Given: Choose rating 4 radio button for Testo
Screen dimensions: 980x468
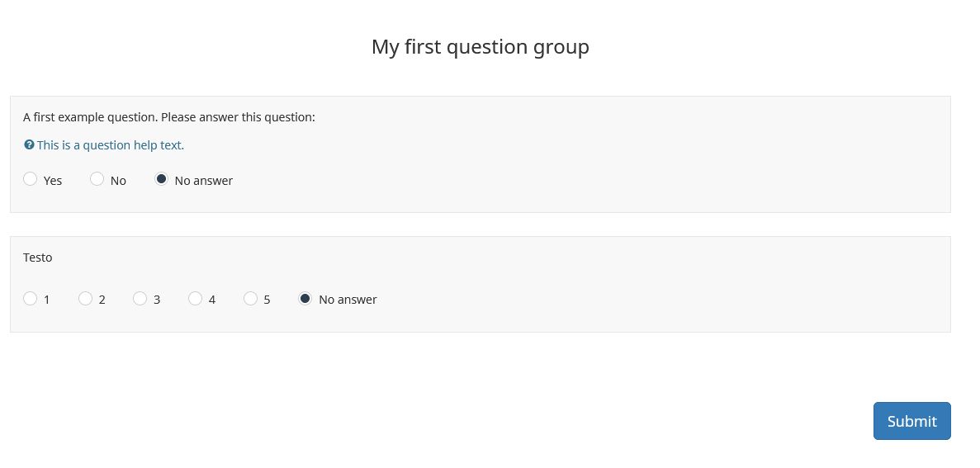Looking at the screenshot, I should click(196, 299).
